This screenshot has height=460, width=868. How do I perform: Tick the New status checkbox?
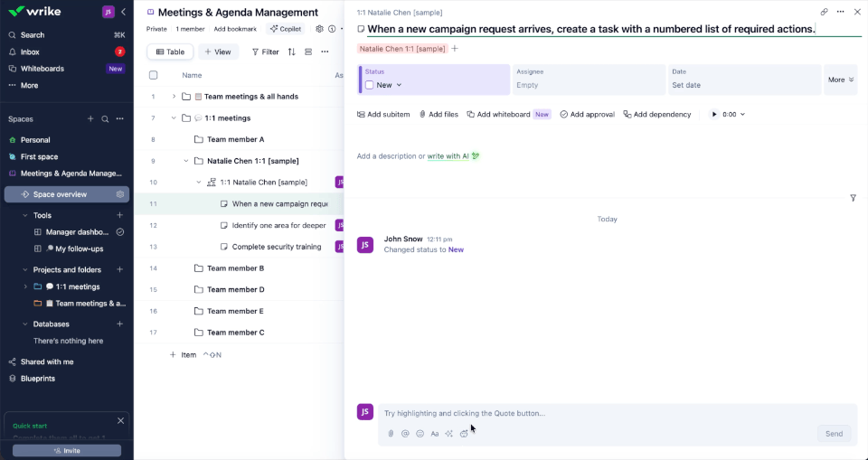(x=369, y=85)
